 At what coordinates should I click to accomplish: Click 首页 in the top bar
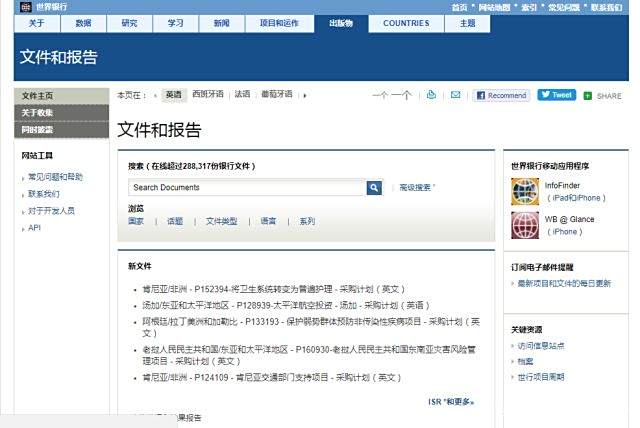tap(460, 7)
